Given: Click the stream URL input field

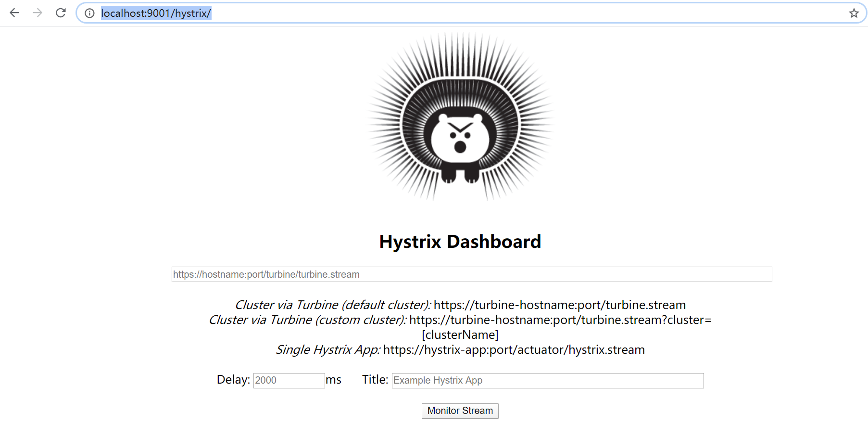Looking at the screenshot, I should [x=472, y=274].
